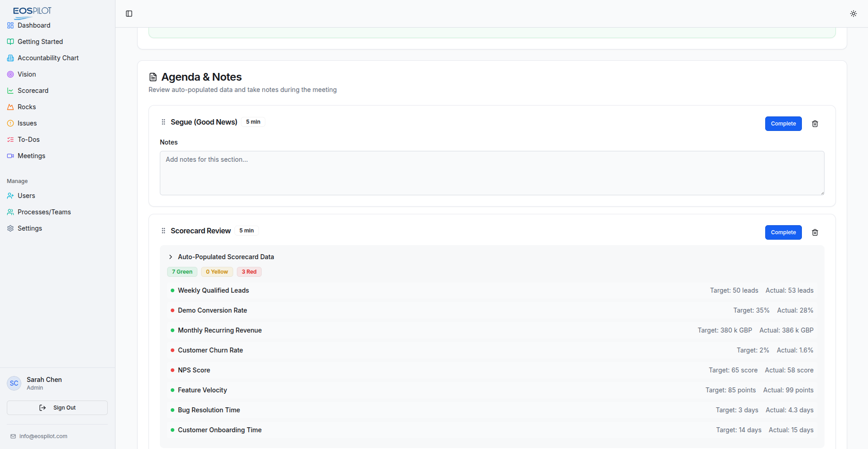
Task: Click the Rocks mountain icon
Action: pyautogui.click(x=10, y=107)
